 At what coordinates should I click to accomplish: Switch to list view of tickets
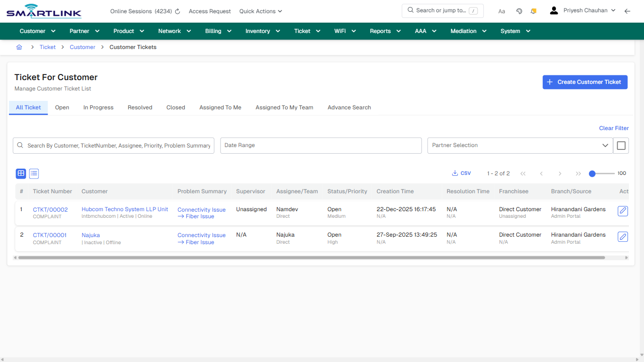click(x=33, y=173)
